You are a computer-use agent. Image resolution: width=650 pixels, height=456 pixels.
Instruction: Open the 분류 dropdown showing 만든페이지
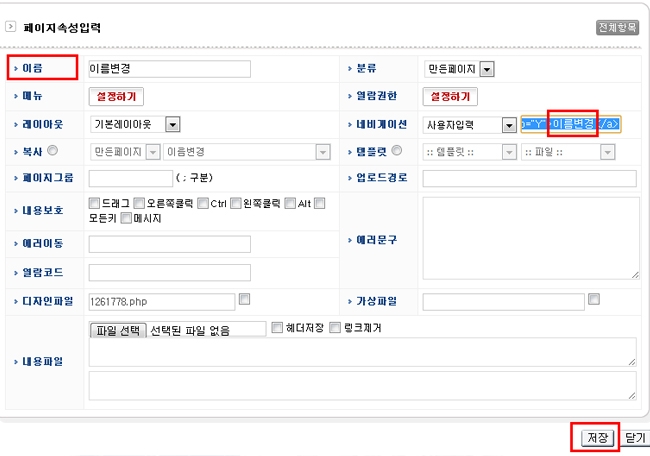click(x=487, y=69)
